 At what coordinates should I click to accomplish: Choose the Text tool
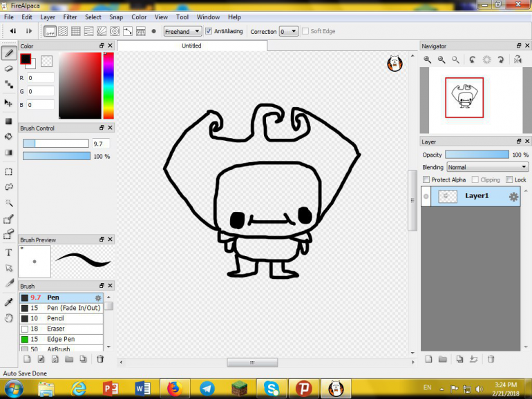(x=9, y=253)
